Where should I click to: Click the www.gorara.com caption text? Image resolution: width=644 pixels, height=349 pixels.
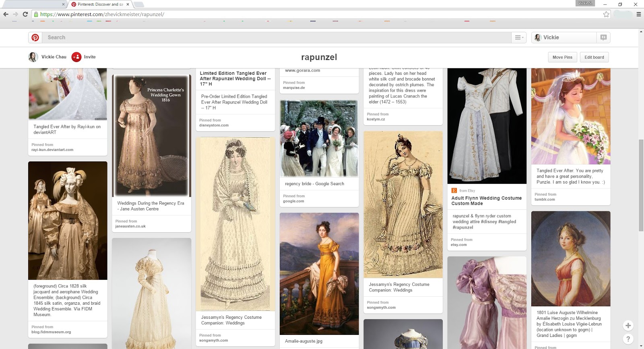tap(303, 70)
